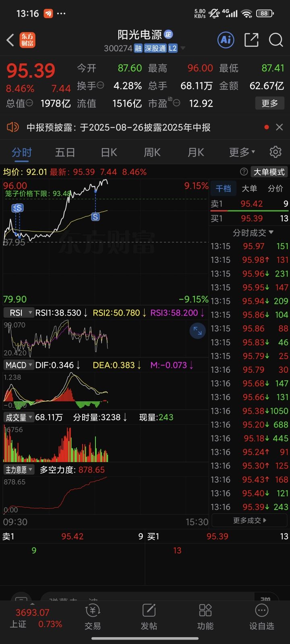Tap the 企 enterprise badge icon
The image size is (290, 644).
click(168, 34)
